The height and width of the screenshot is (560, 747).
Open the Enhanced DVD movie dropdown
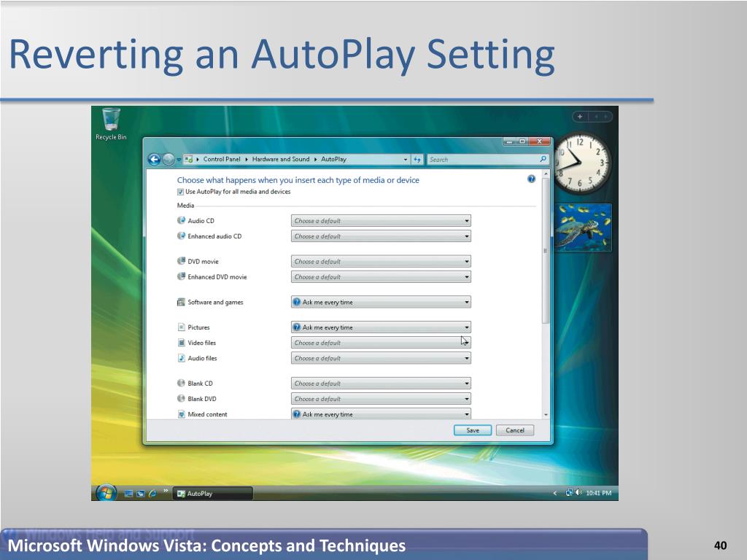click(x=381, y=276)
